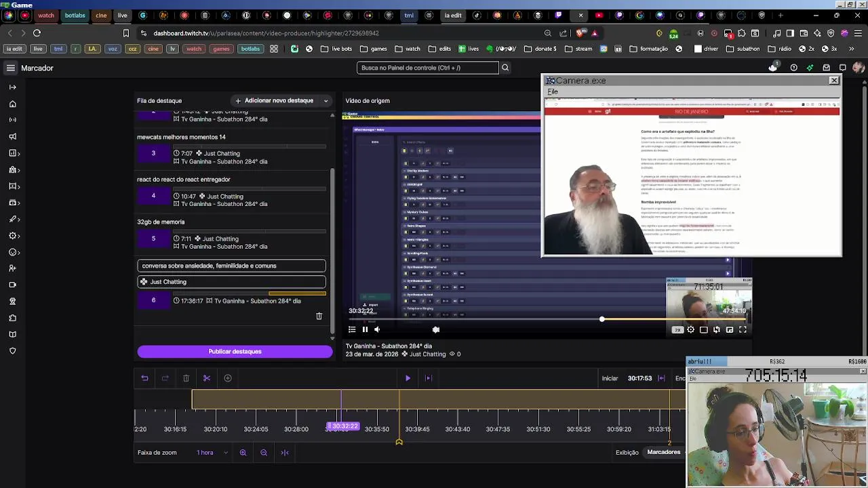Image resolution: width=868 pixels, height=488 pixels.
Task: Open the Just Chatting category field
Action: (231, 282)
